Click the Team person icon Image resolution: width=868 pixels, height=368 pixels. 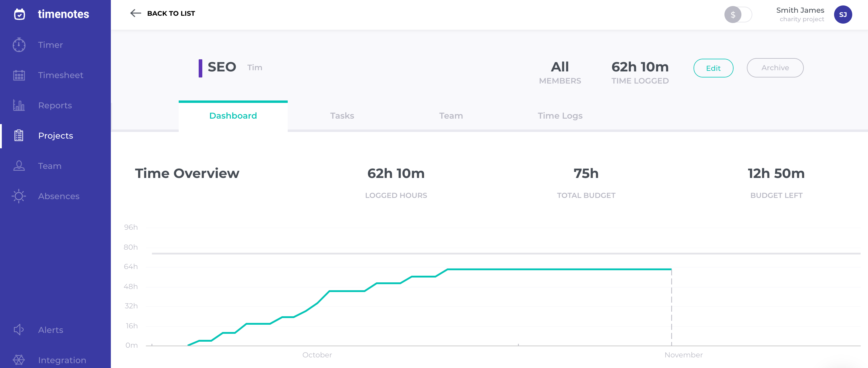pos(19,166)
